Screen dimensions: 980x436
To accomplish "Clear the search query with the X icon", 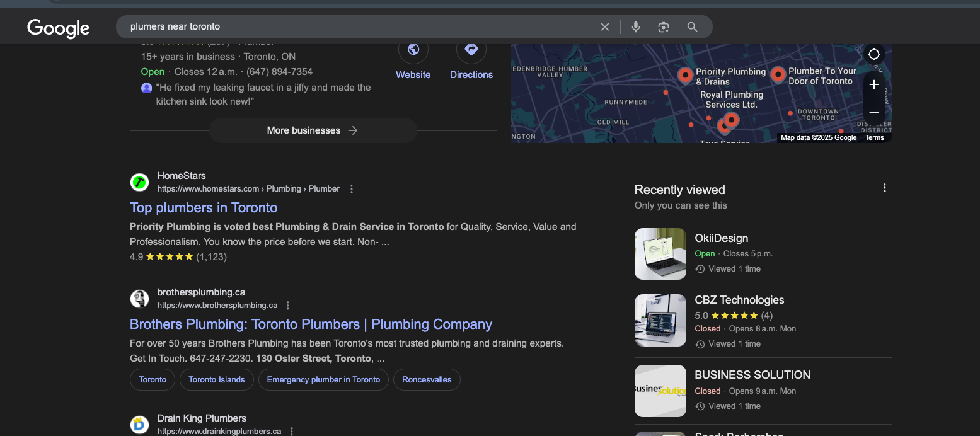I will tap(605, 27).
